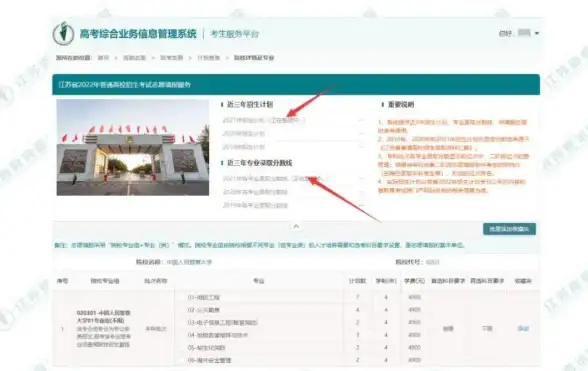The height and width of the screenshot is (371, 588).
Task: Select the 06-海外安全管理 major row
Action: (259, 360)
